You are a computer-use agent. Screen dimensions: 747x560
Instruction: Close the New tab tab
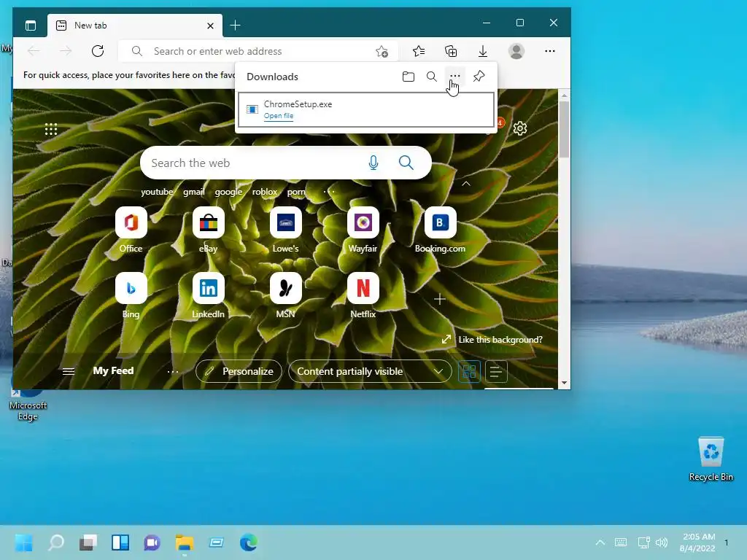point(210,26)
